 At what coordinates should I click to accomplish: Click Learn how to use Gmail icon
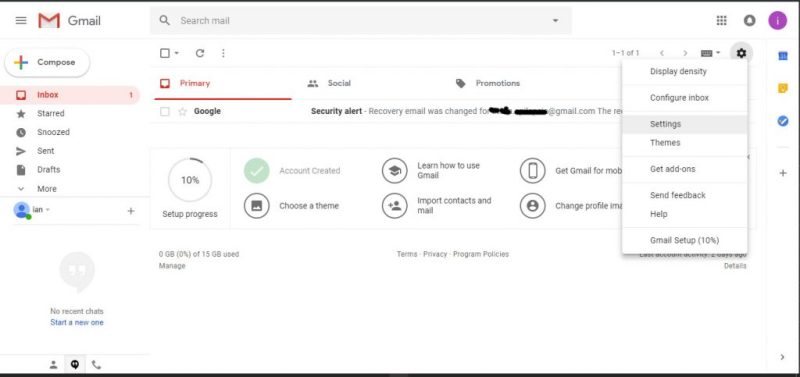[x=394, y=170]
